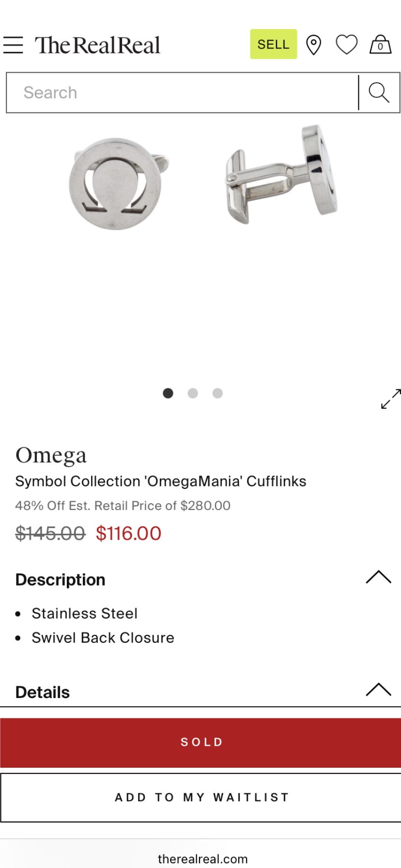Open the wishlist heart icon
The width and height of the screenshot is (401, 868).
346,45
